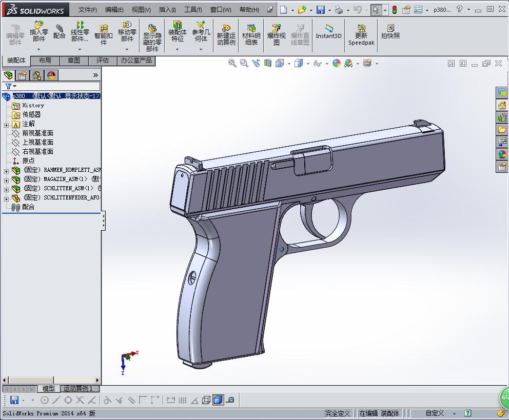Create New Motion Study (新建运动算例)
Viewport: 509px width, 420px height.
coord(226,34)
